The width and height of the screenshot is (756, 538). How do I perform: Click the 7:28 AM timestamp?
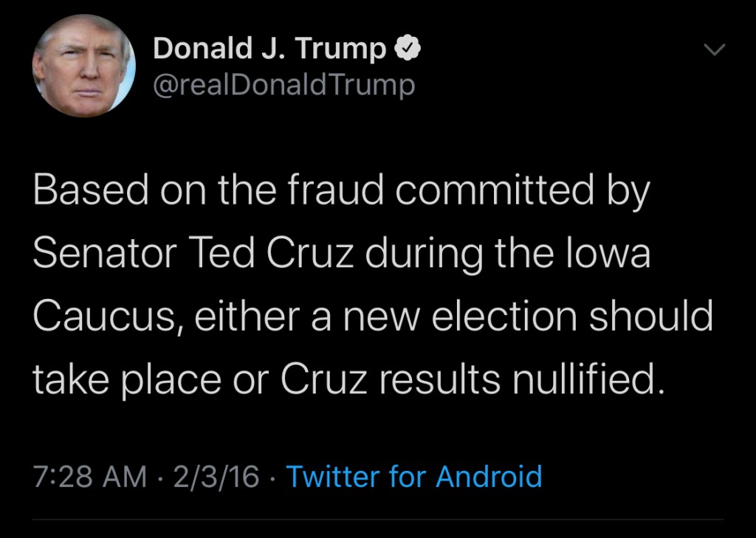(90, 476)
